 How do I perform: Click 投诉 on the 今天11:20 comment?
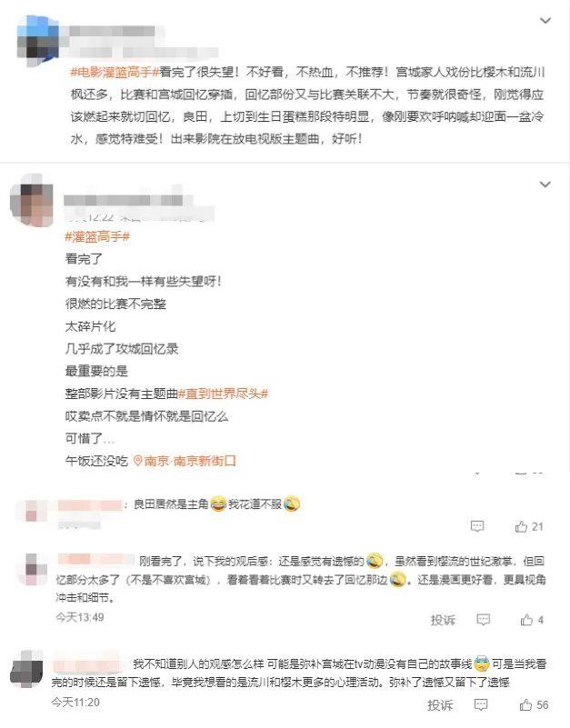coord(440,705)
